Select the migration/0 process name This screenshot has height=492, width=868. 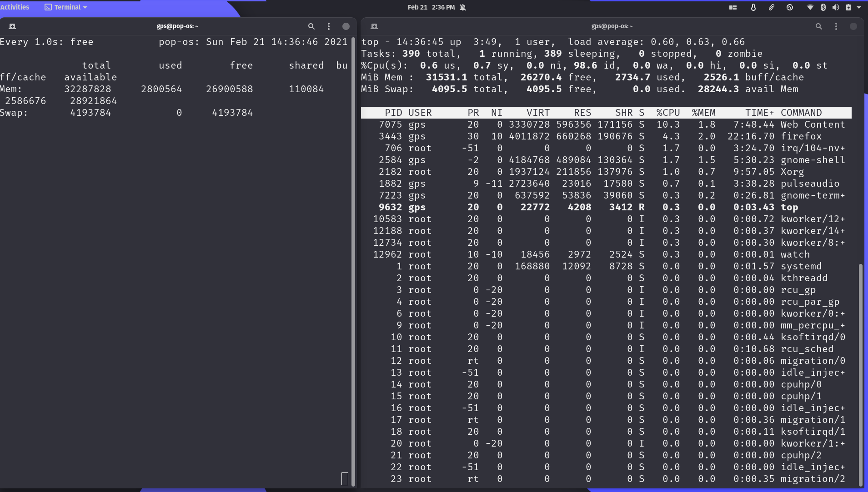click(813, 361)
